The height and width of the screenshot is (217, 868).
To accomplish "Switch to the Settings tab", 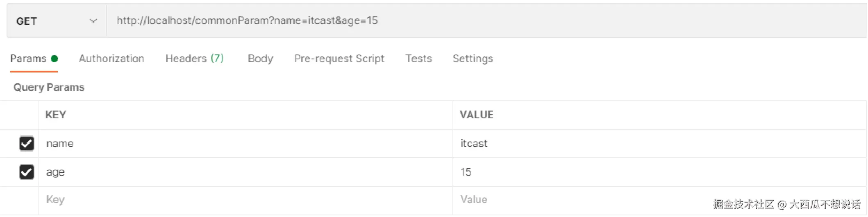I will point(473,59).
